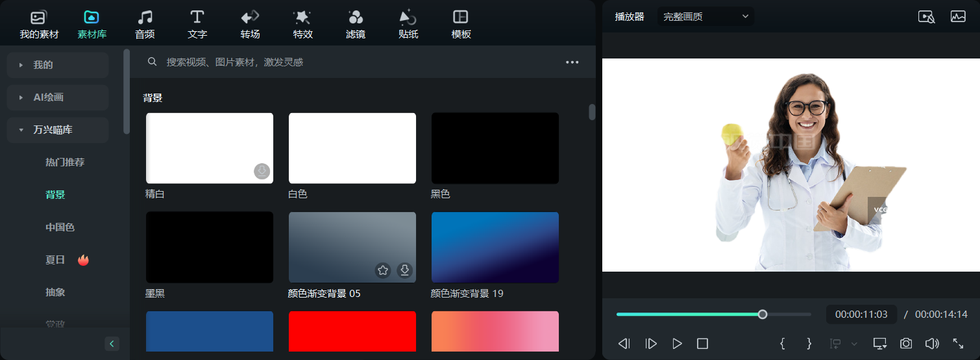Open the waveform scope icon in player header
This screenshot has height=360, width=980.
point(958,17)
